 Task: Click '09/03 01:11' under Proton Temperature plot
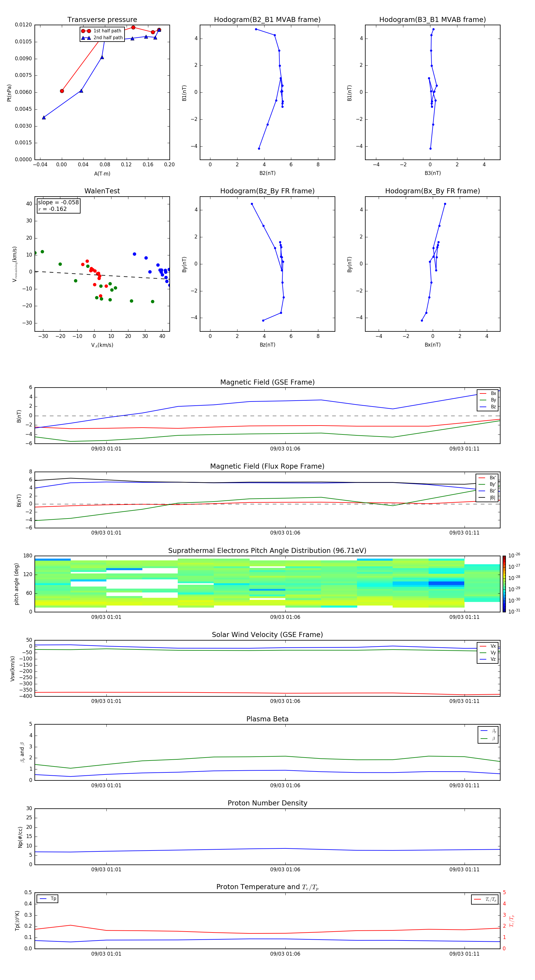pos(464,954)
